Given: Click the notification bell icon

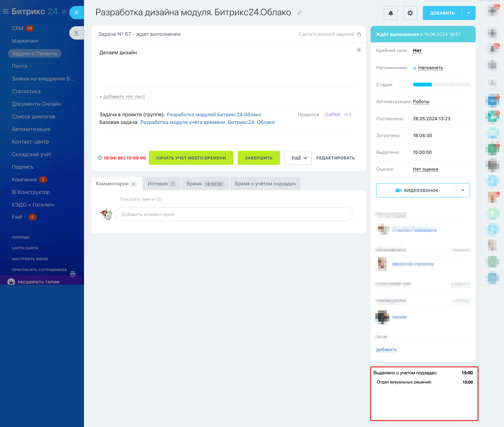Looking at the screenshot, I should coord(390,13).
